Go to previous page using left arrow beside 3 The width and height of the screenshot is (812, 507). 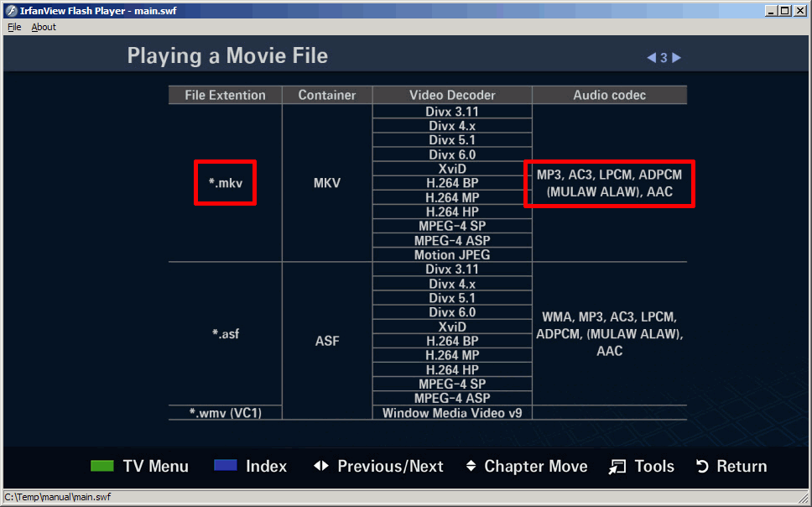pos(652,58)
